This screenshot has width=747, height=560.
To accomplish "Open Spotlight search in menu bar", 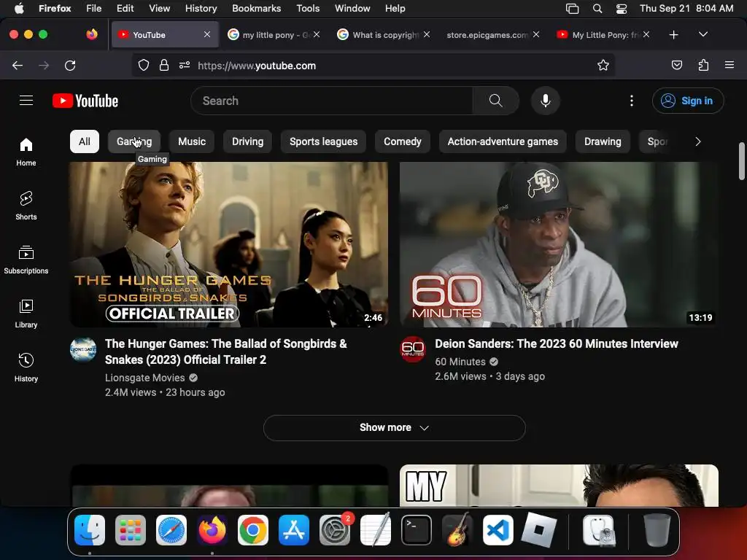I will [597, 9].
